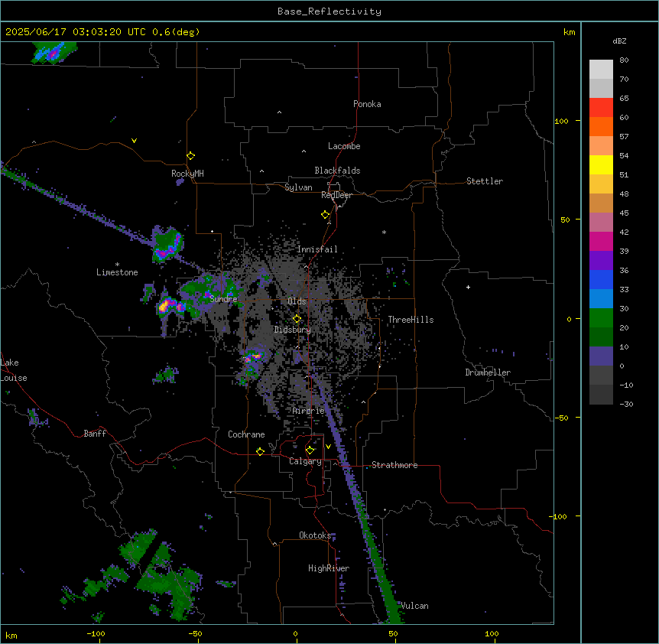The width and height of the screenshot is (659, 644).
Task: Pick the dark orange swatch below 60 in the legend
Action: 601,126
